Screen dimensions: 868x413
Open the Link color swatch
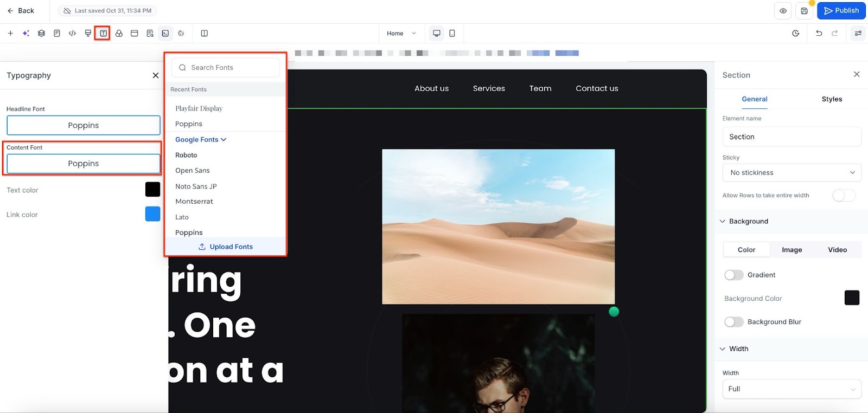(x=152, y=214)
